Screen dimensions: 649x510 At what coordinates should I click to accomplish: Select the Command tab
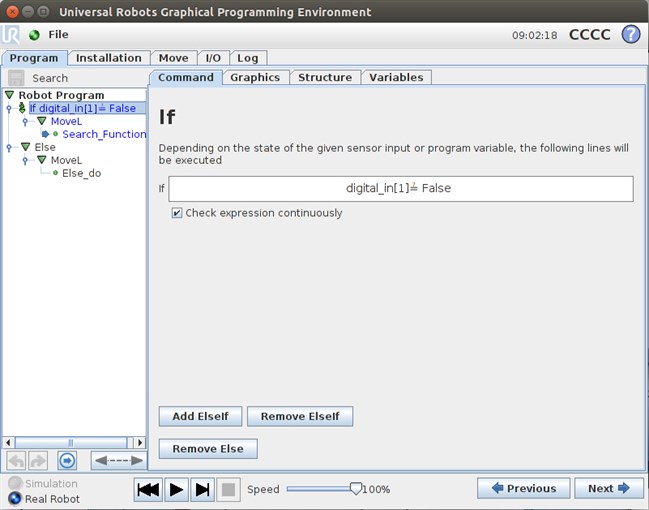coord(186,77)
